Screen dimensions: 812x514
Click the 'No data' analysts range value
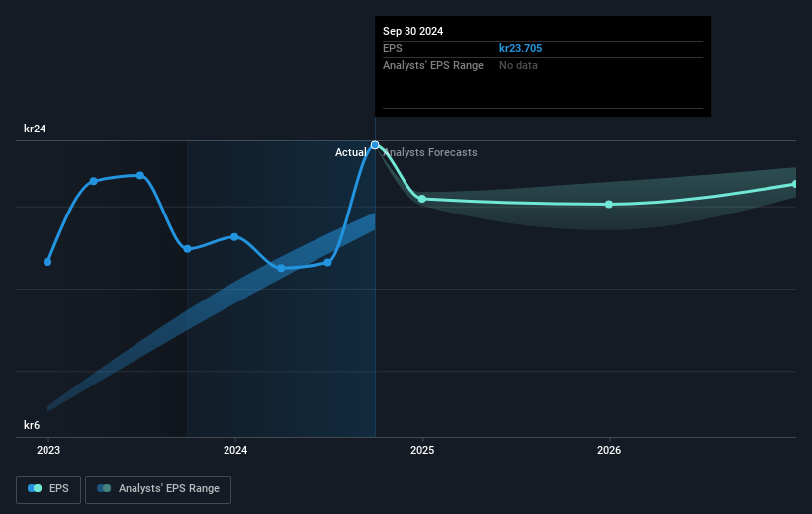pos(518,66)
